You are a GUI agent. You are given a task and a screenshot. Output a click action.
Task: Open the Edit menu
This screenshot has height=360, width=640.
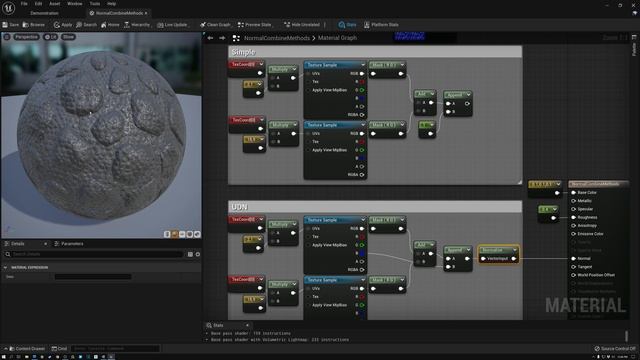pos(38,3)
